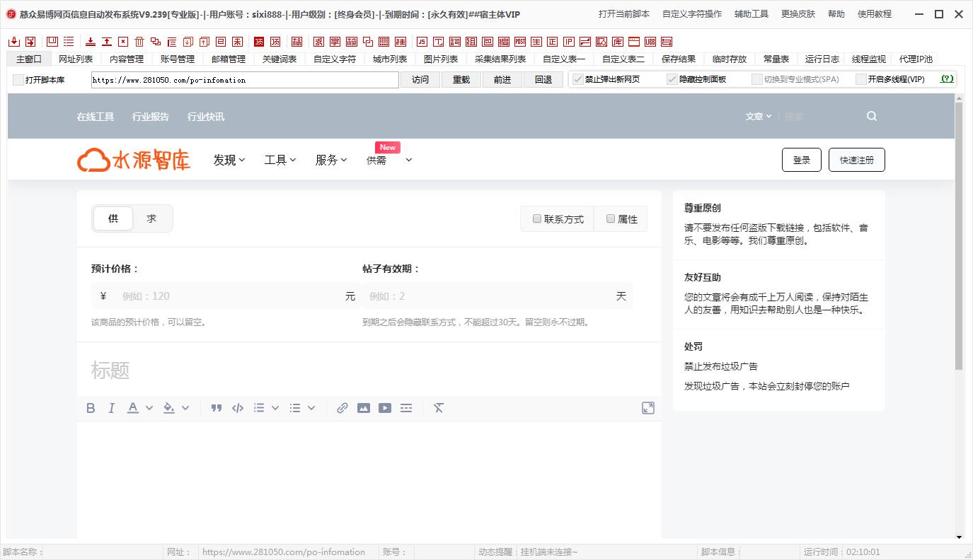973x560 pixels.
Task: Click the POST toolbar icon
Action: tap(520, 42)
